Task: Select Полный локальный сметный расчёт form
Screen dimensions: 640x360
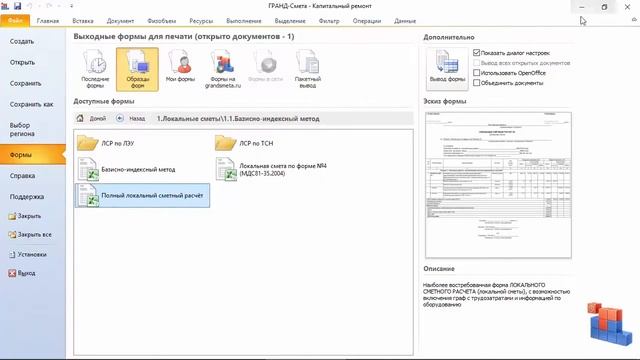Action: coord(142,196)
